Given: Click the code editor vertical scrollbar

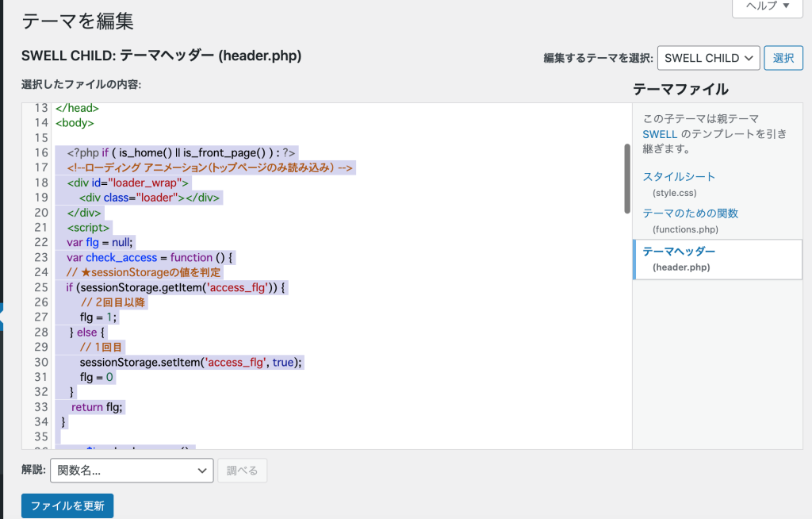Looking at the screenshot, I should pos(626,179).
